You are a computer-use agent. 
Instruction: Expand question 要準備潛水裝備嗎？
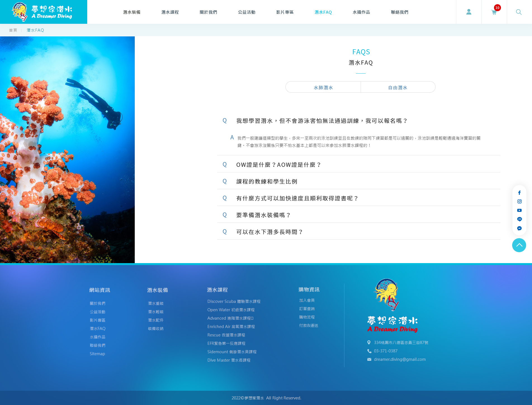pos(359,215)
